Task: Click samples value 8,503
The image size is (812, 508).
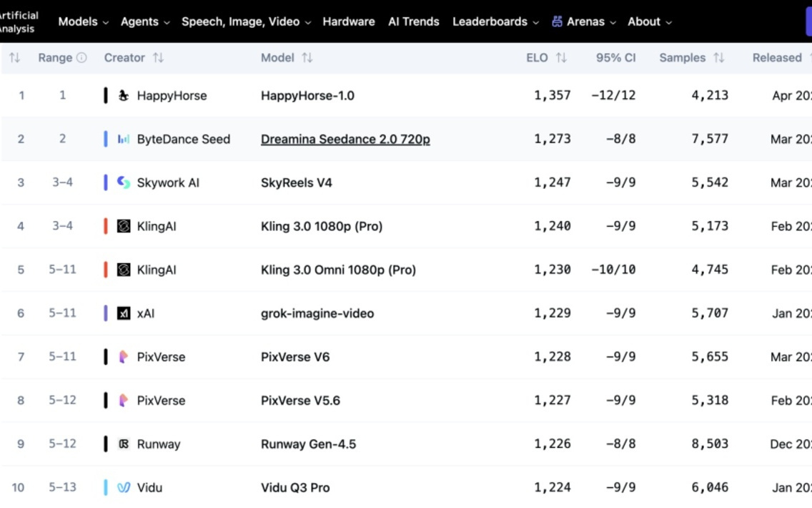Action: click(x=710, y=444)
